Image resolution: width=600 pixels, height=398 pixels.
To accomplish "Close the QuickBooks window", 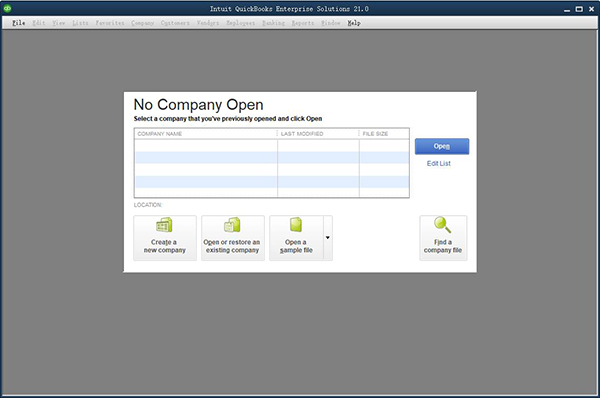I will coord(591,9).
